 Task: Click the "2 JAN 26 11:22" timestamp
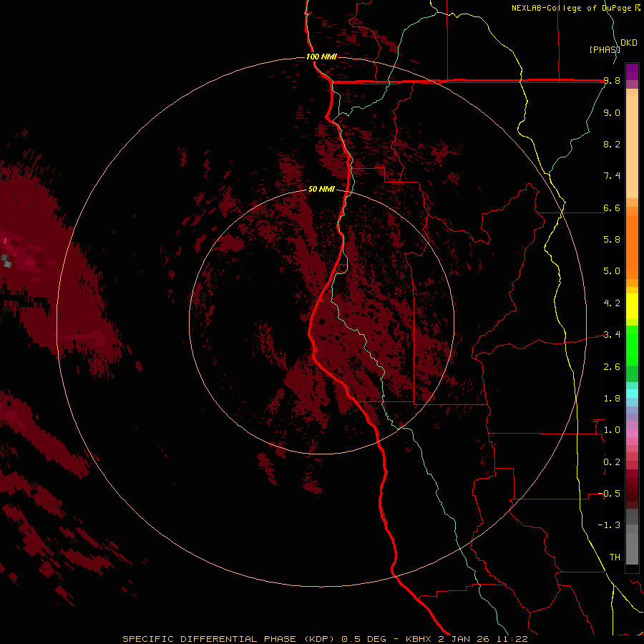point(483,639)
